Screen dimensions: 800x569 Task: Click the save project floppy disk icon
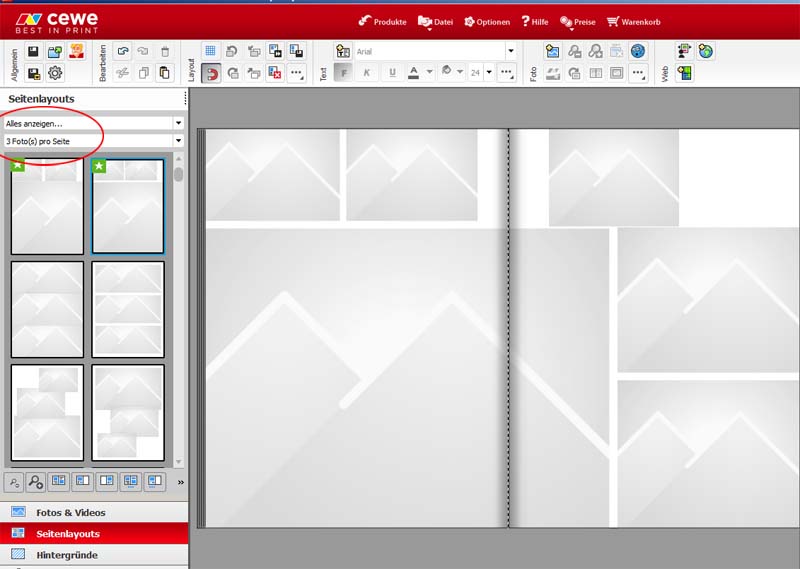click(x=33, y=52)
